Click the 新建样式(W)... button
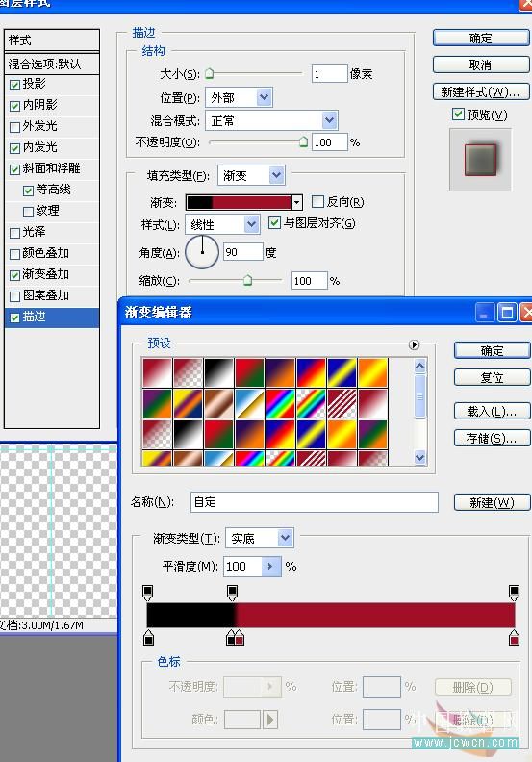 point(480,91)
